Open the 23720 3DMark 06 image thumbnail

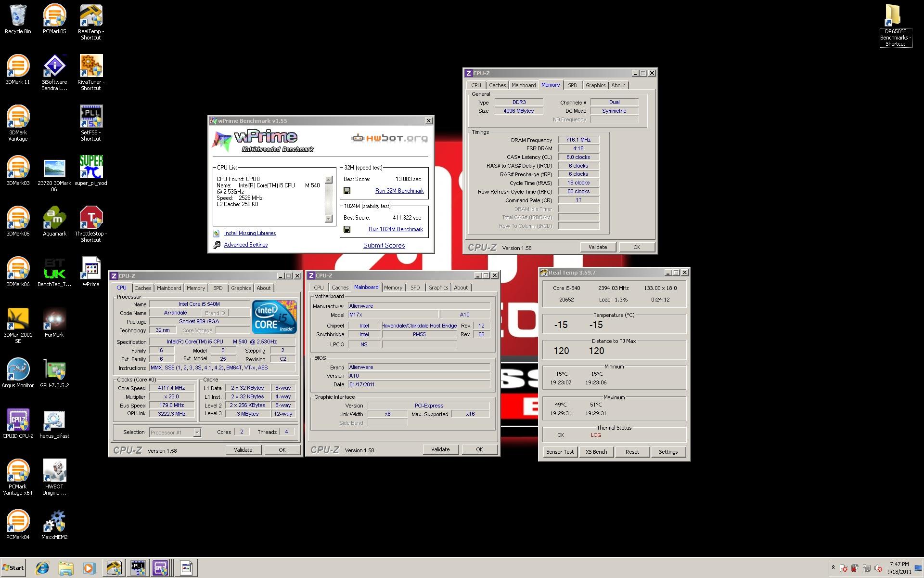[x=54, y=174]
